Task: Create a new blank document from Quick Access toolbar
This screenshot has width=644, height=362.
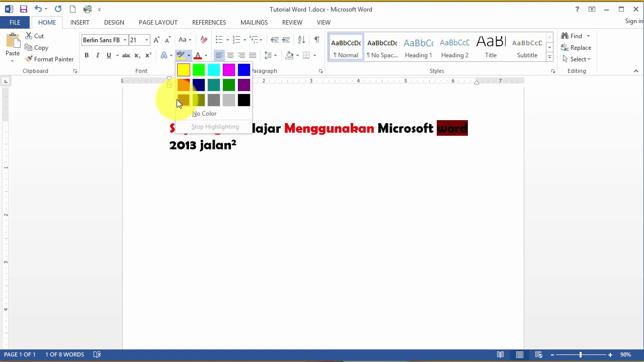Action: point(72,9)
